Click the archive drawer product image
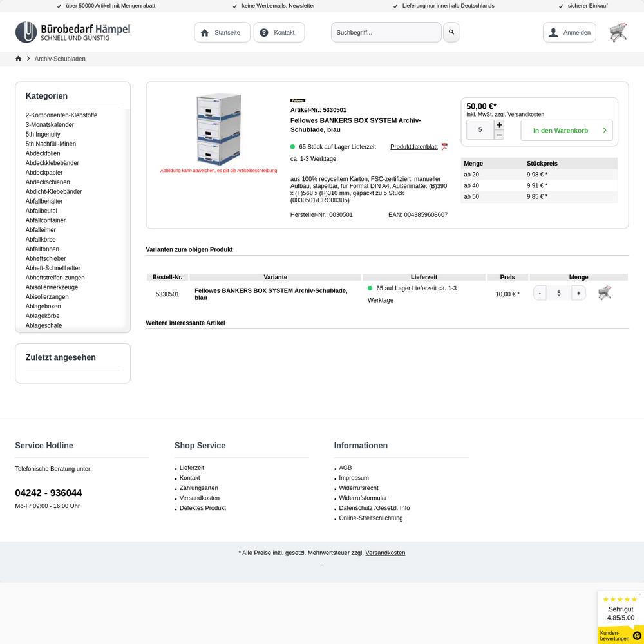Screen dimensions: 644x644 click(x=218, y=129)
